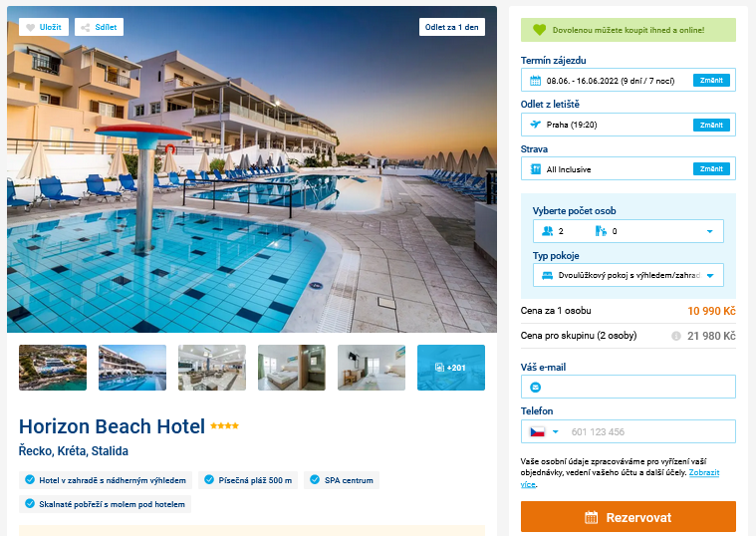Viewport: 756px width, 536px height.
Task: Click checkmark beside Písečná pláž 500 m
Action: (209, 479)
